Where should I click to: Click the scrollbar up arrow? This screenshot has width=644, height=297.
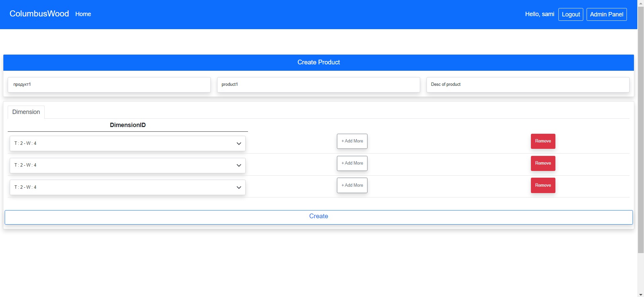[x=641, y=3]
